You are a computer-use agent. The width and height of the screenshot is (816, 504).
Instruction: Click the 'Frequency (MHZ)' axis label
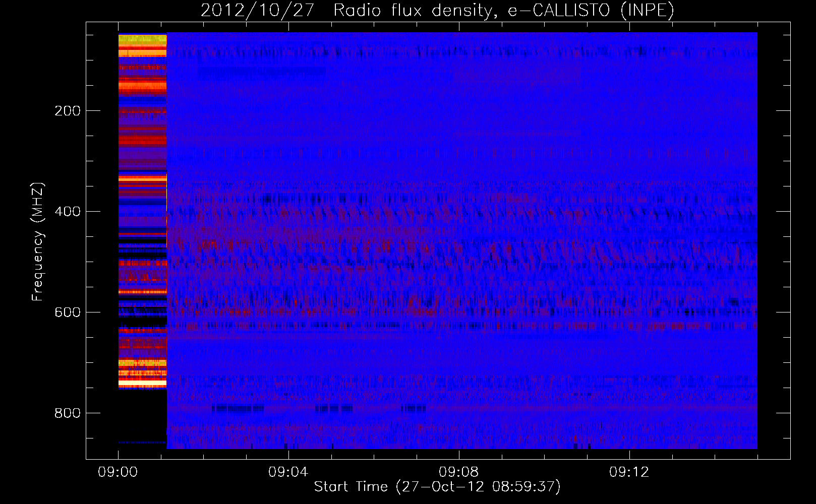38,242
